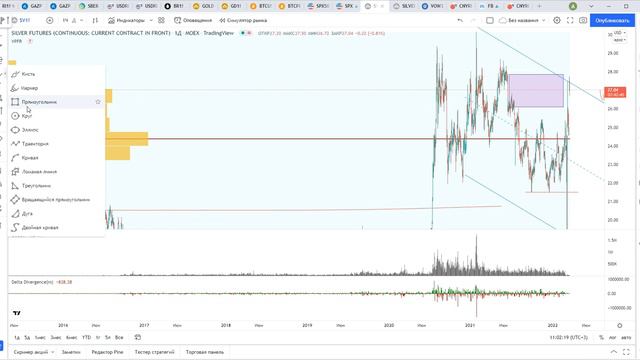Maximize the bottom panel icon
The height and width of the screenshot is (360, 640).
click(x=627, y=352)
